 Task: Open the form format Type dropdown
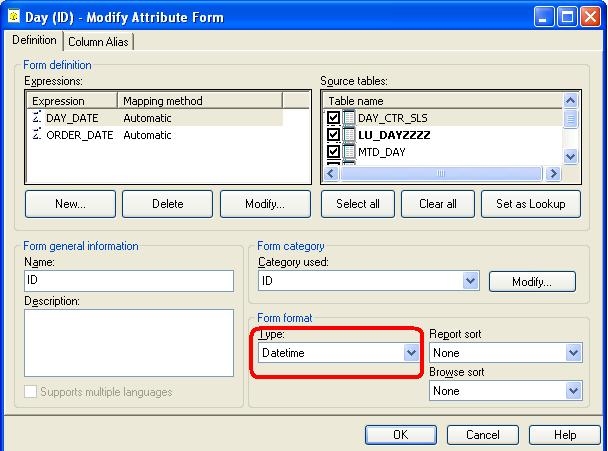point(411,353)
